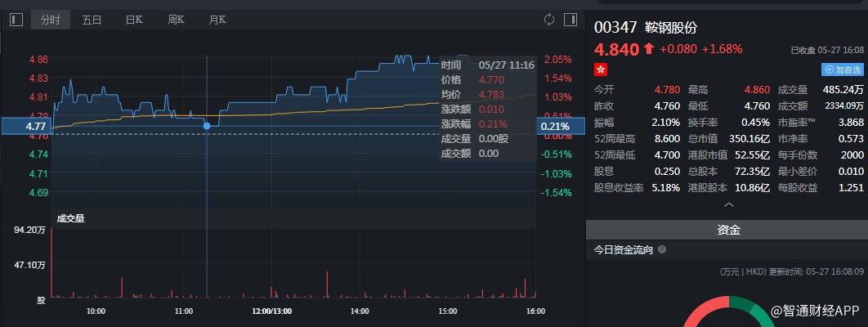The height and width of the screenshot is (327, 868).
Task: Click the help icon beside 今日资金流向
Action: 662,250
